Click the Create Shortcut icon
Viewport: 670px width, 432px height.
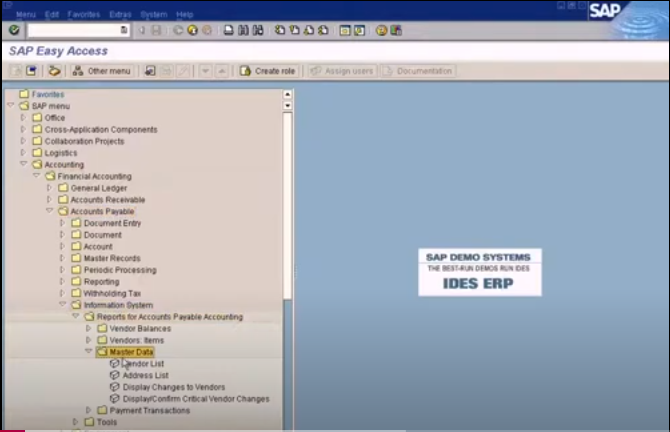(x=359, y=30)
